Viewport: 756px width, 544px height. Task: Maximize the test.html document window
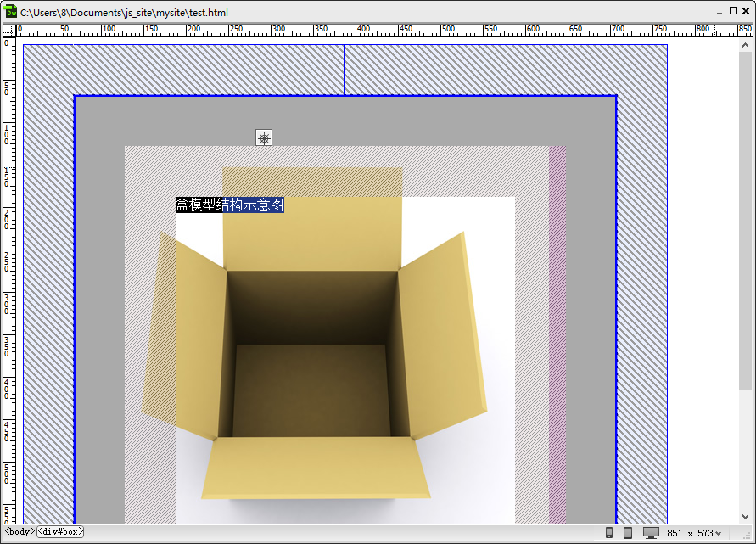pos(734,11)
